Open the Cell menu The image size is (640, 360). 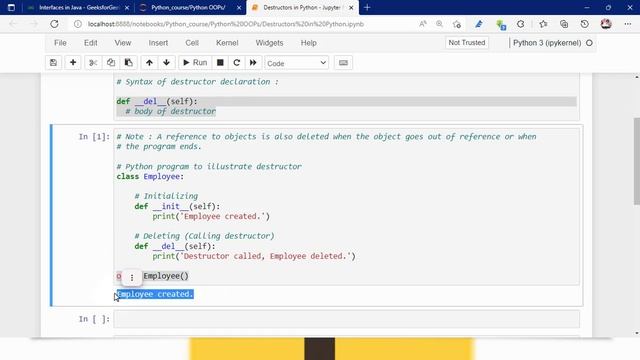(192, 43)
